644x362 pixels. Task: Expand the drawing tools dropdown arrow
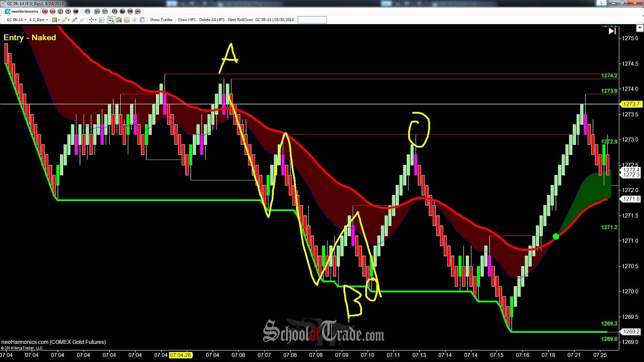coord(68,20)
